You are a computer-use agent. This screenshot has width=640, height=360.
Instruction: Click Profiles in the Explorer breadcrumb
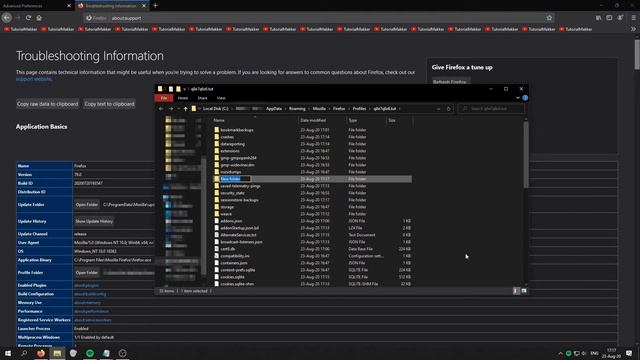pos(359,109)
